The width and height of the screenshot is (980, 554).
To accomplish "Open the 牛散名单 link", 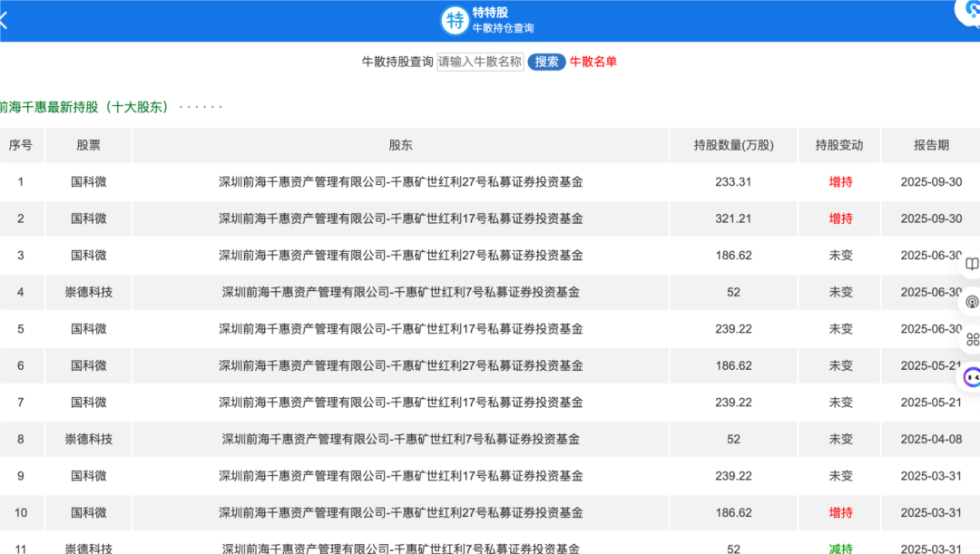I will pyautogui.click(x=593, y=62).
